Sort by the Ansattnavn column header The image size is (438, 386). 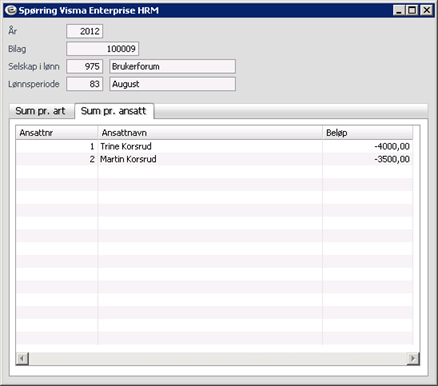[x=210, y=133]
